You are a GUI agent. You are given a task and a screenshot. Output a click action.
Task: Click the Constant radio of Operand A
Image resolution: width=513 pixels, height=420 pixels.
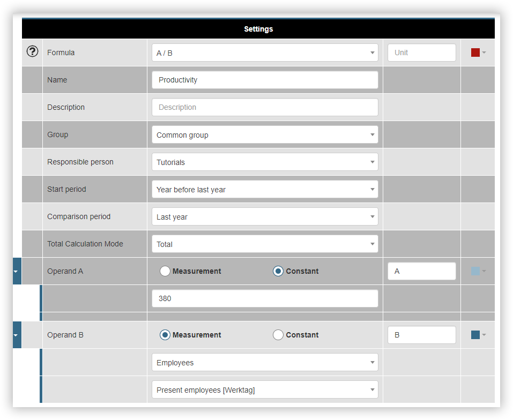278,271
